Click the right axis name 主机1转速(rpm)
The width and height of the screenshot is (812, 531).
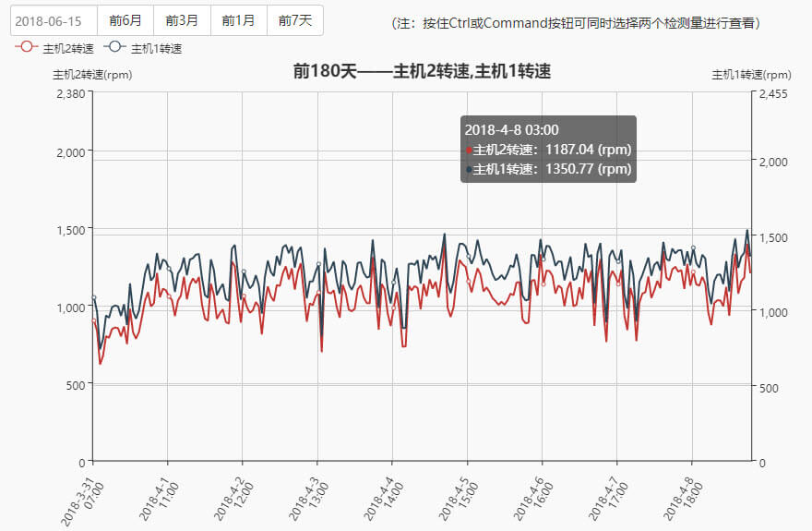751,75
